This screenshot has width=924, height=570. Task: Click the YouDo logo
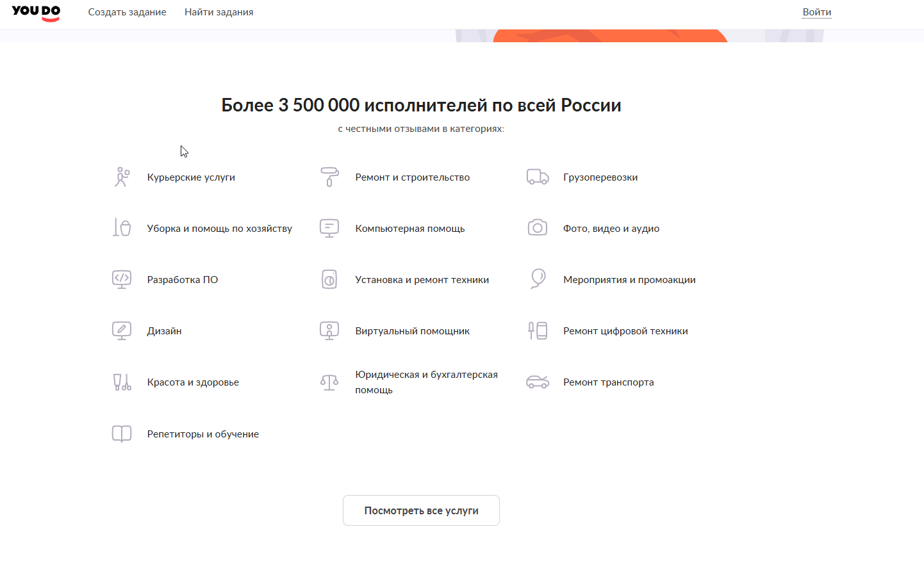coord(36,13)
